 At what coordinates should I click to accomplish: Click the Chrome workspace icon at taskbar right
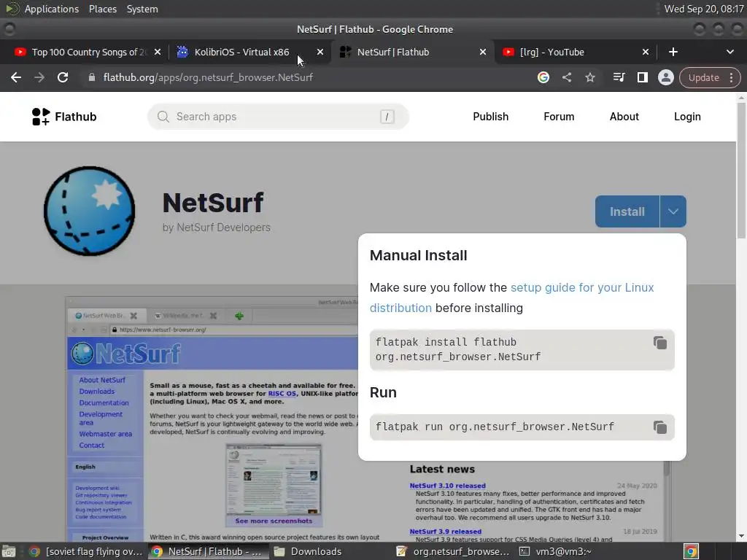coord(691,551)
